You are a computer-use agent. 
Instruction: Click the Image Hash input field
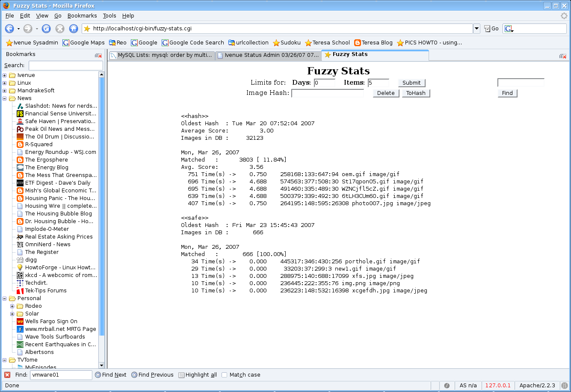327,93
